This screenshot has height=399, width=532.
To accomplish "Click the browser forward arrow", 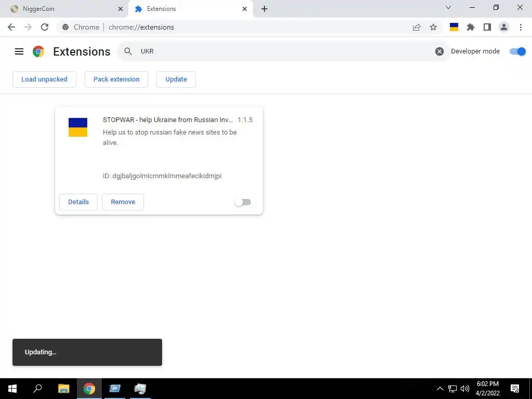I will 28,27.
